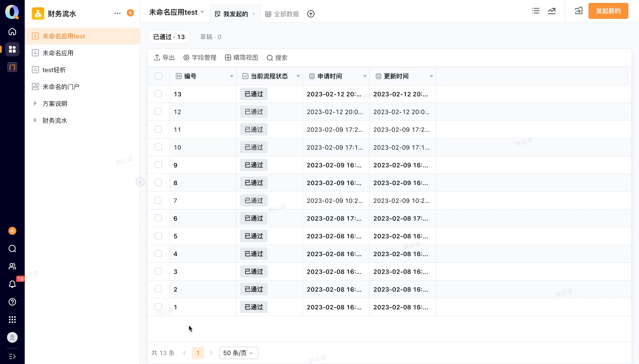Open the portal door icon in sidebar
The height and width of the screenshot is (364, 639).
click(x=12, y=67)
